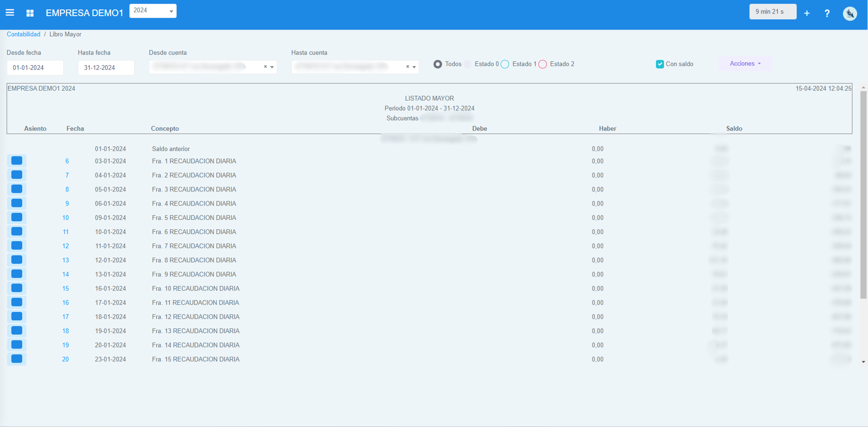
Task: Select the Estado 1 radio option
Action: [x=505, y=64]
